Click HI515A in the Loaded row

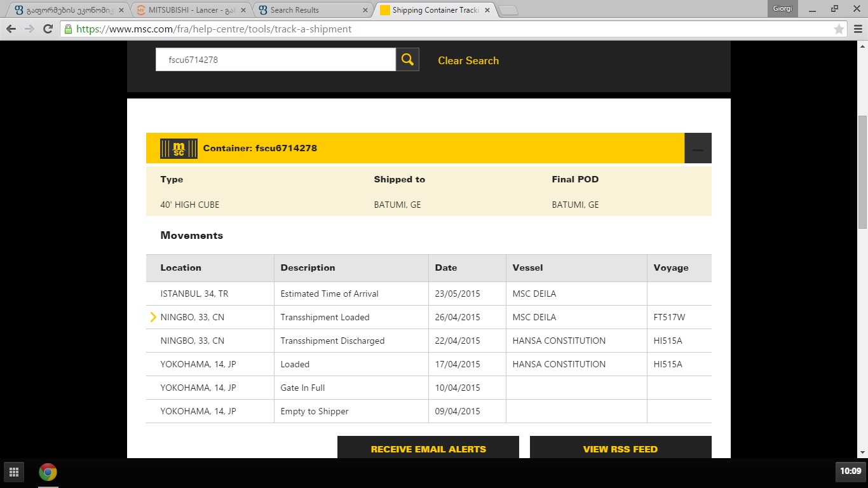pos(668,364)
